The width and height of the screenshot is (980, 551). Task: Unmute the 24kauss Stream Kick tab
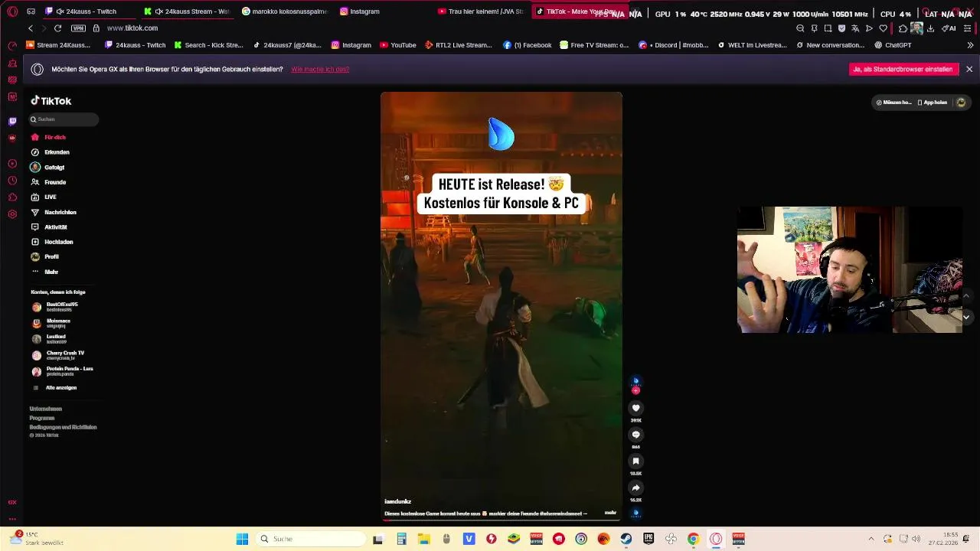pos(158,11)
